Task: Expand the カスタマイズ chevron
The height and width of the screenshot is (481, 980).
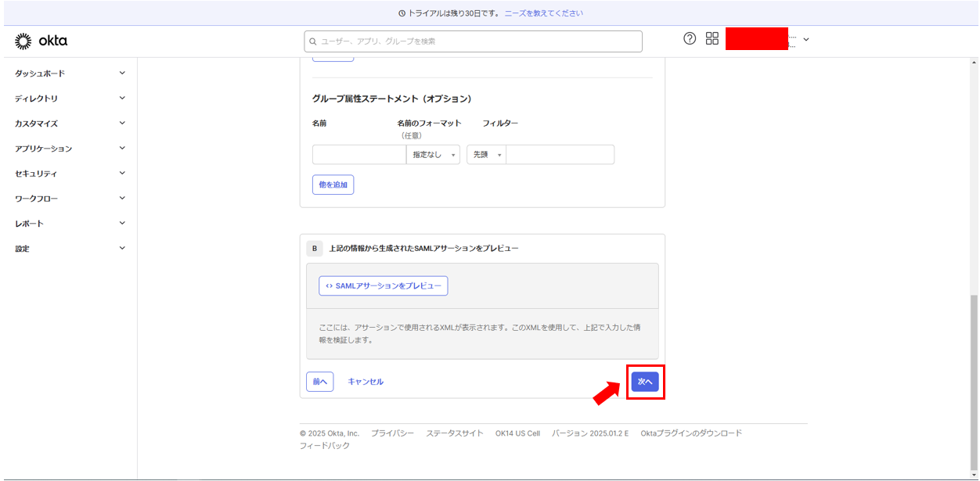Action: point(122,123)
